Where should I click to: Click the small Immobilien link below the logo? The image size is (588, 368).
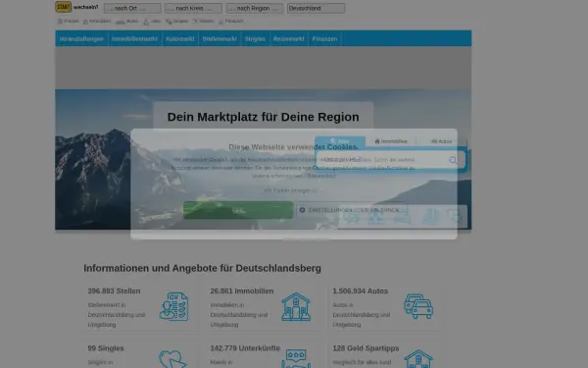tap(97, 21)
